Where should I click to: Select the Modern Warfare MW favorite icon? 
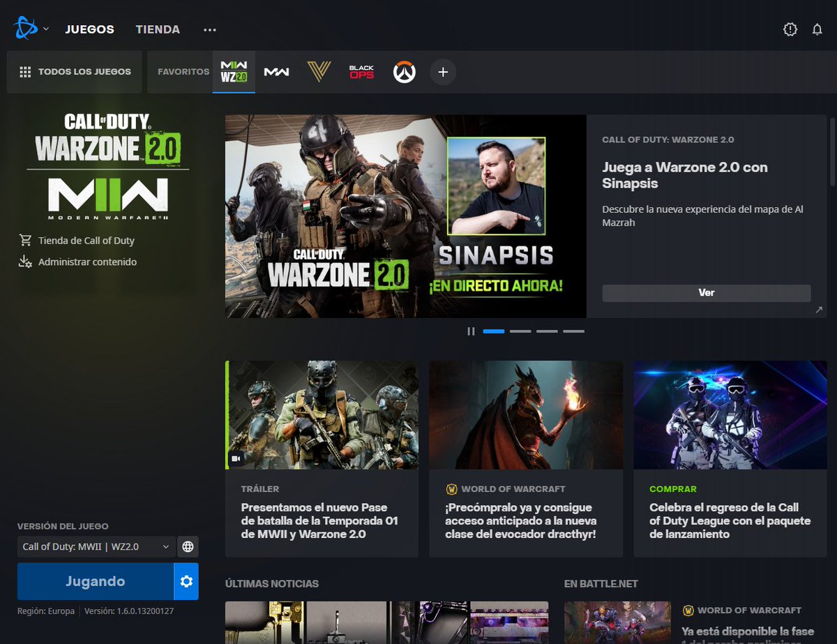276,72
